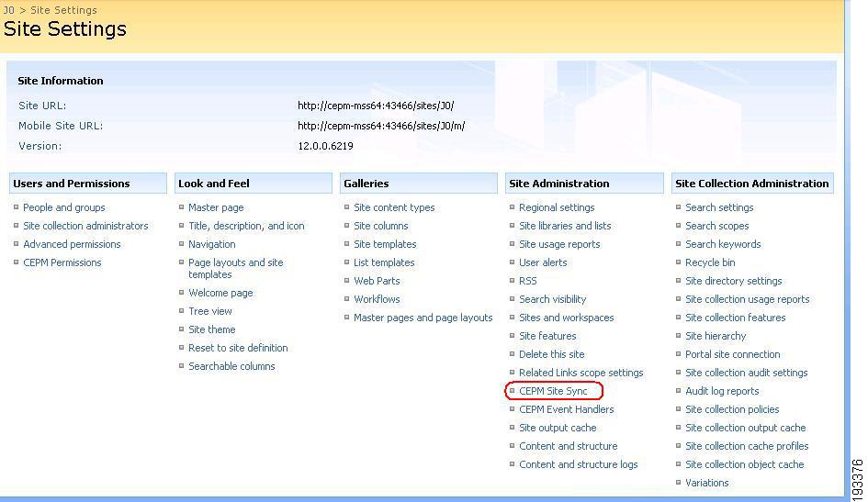Select the Mobile Site URL value
The width and height of the screenshot is (868, 502).
[381, 126]
